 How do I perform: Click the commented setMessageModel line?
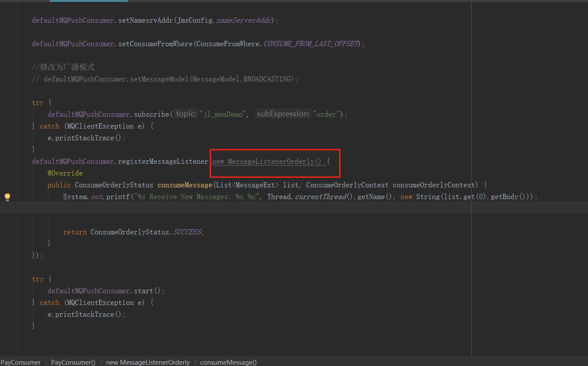(x=165, y=79)
